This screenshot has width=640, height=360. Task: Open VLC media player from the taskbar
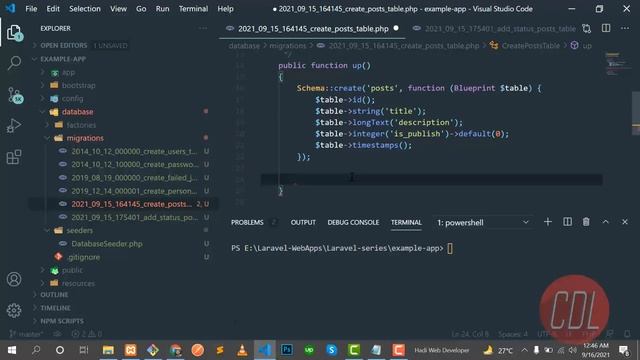[242, 350]
